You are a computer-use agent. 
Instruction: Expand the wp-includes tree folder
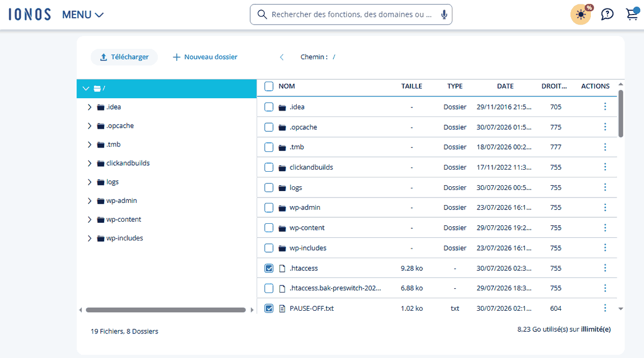[90, 238]
